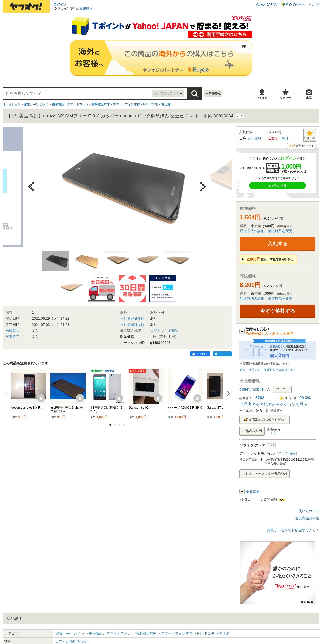Image resolution: width=322 pixels, height=644 pixels.
Task: Open the ウォッチ star icon in header
Action: point(285,94)
